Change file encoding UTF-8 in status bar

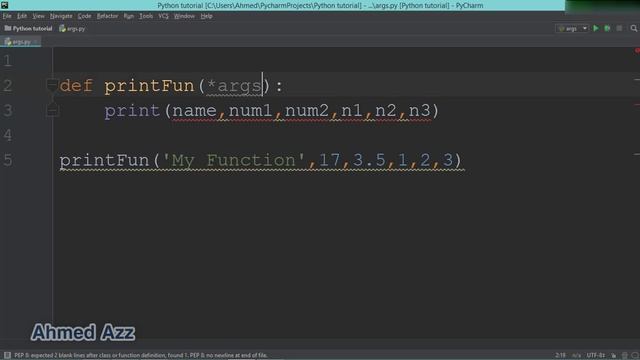596,355
